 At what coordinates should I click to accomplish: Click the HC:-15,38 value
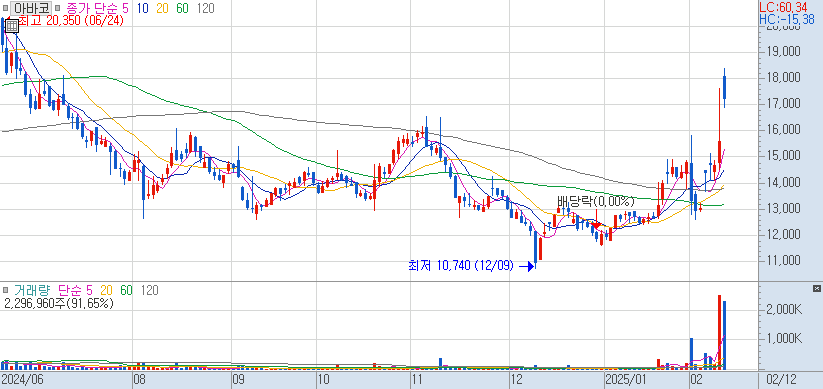point(786,19)
